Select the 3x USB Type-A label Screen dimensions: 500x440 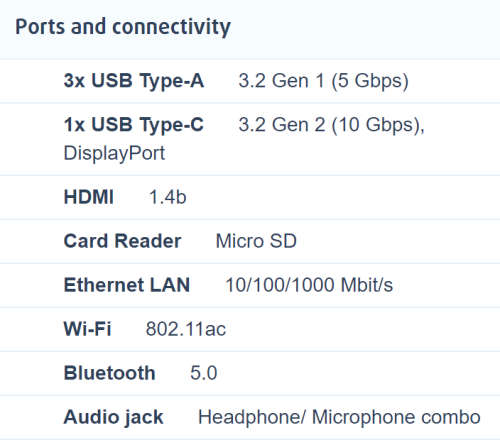(x=134, y=81)
